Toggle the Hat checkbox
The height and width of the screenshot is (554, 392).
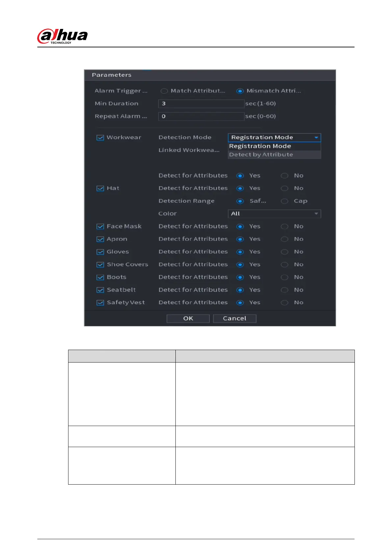click(100, 189)
